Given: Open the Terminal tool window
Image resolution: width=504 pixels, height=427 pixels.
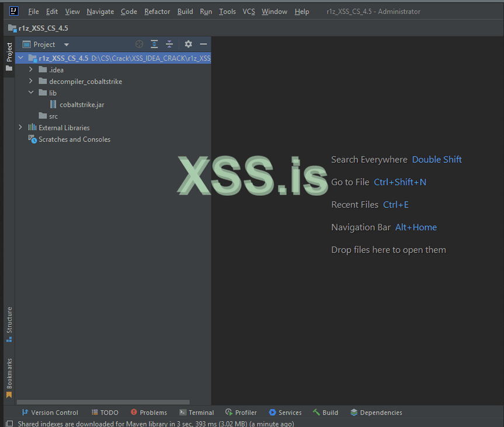Looking at the screenshot, I should (x=196, y=412).
